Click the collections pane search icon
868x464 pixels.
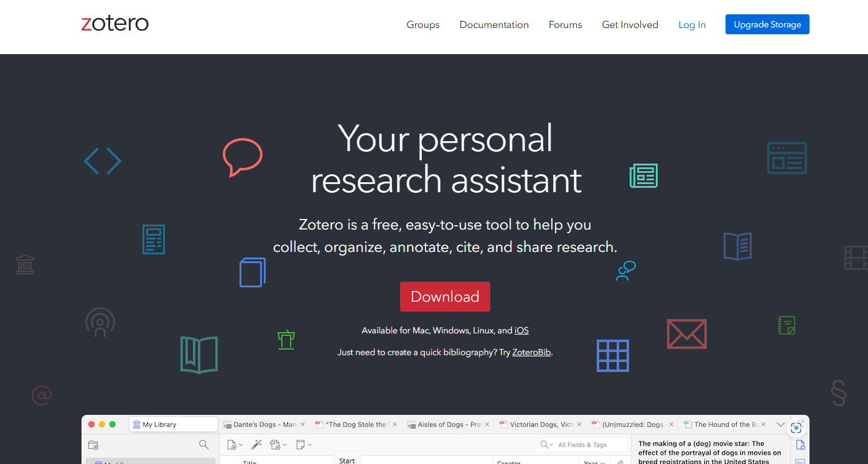[x=203, y=445]
